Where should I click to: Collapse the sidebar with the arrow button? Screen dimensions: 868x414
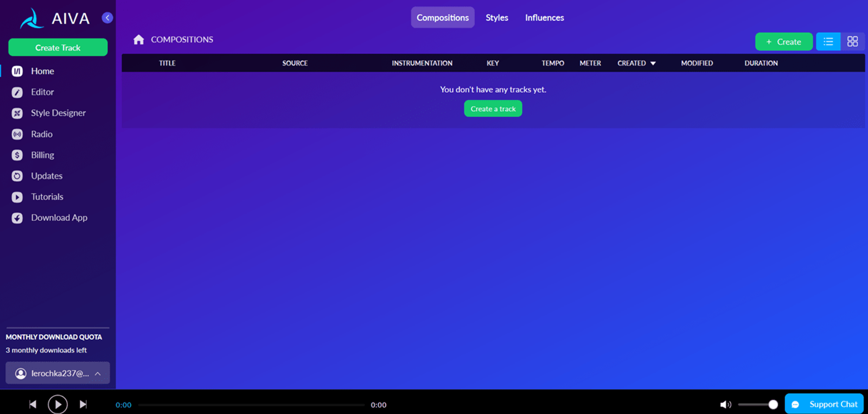tap(107, 18)
